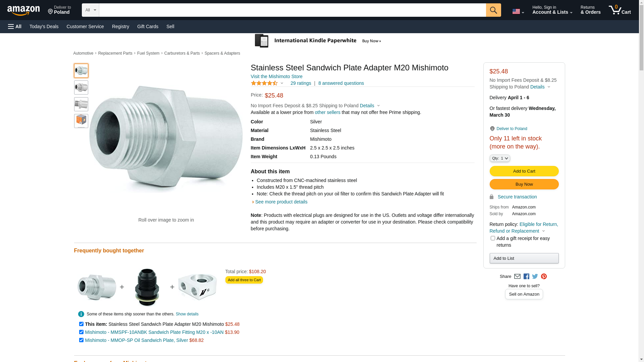Screen dimensions: 644x362
Task: Open the Visit the Mishimoto Store link
Action: click(276, 76)
